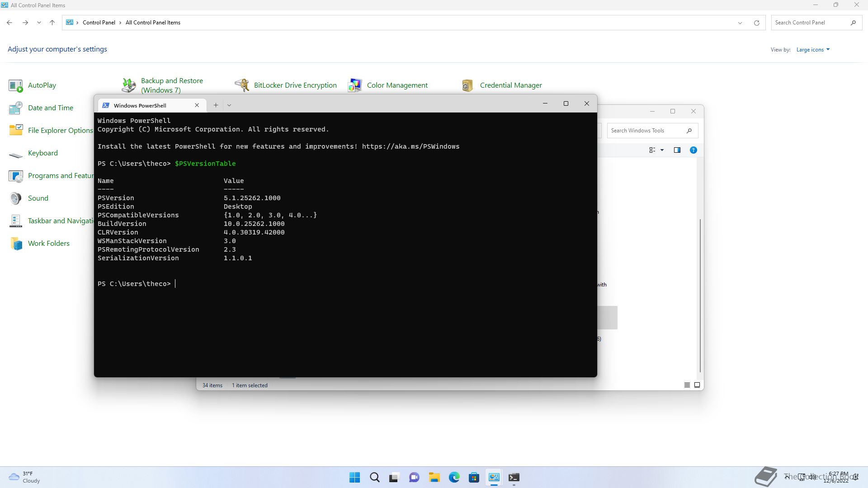Open Backup and Restore (Windows 7) icon

point(129,85)
